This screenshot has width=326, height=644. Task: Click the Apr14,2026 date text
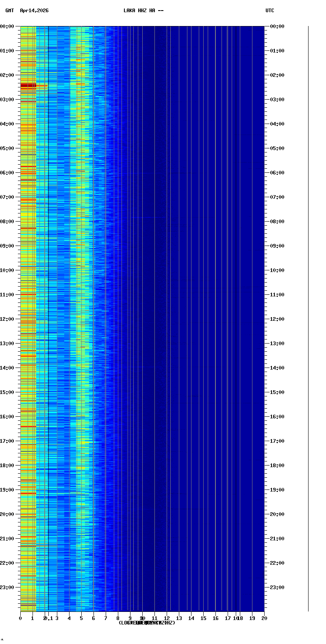tap(34, 11)
